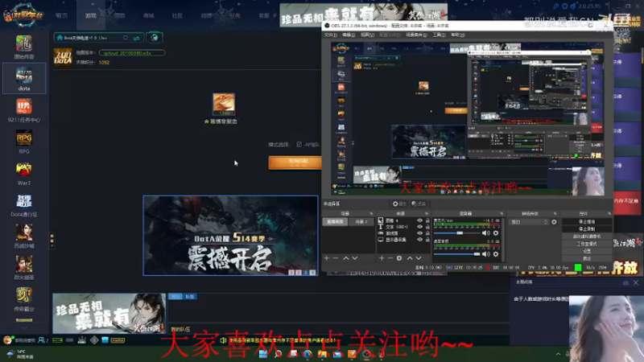Open transition properties gear in OBS

554,222
